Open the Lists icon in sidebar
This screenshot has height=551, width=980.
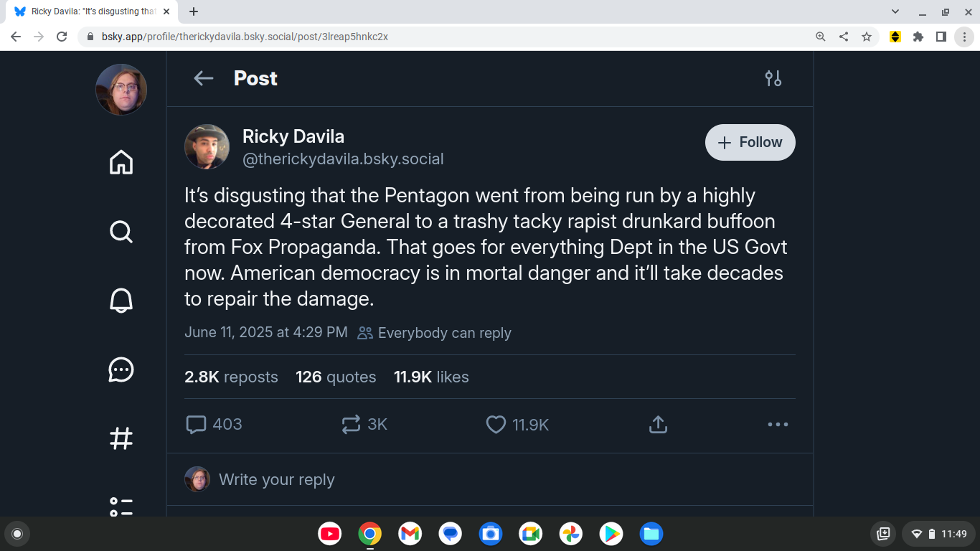(121, 506)
